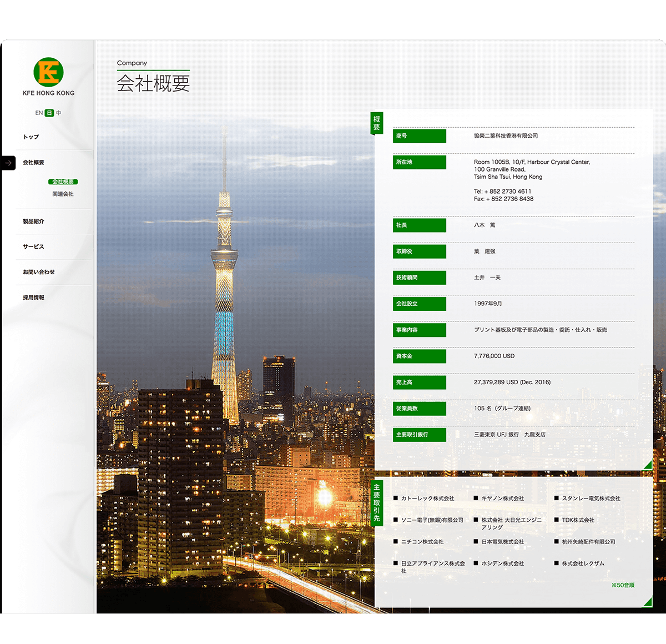This screenshot has width=666, height=644.
Task: Select the highlighted 会社概要 submenu item
Action: tap(63, 182)
